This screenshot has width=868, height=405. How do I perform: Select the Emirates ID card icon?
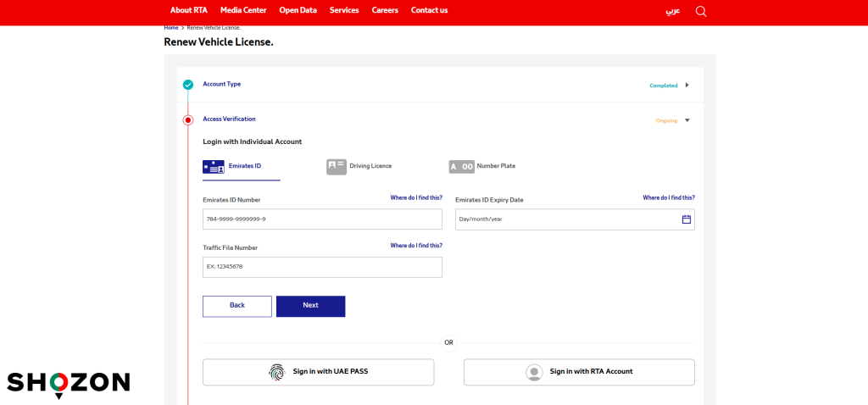coord(214,167)
